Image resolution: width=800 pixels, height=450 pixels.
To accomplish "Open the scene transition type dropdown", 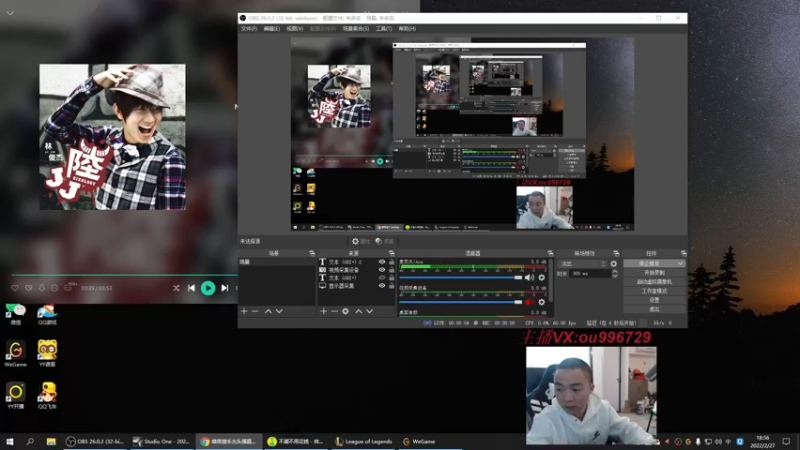I will [582, 264].
